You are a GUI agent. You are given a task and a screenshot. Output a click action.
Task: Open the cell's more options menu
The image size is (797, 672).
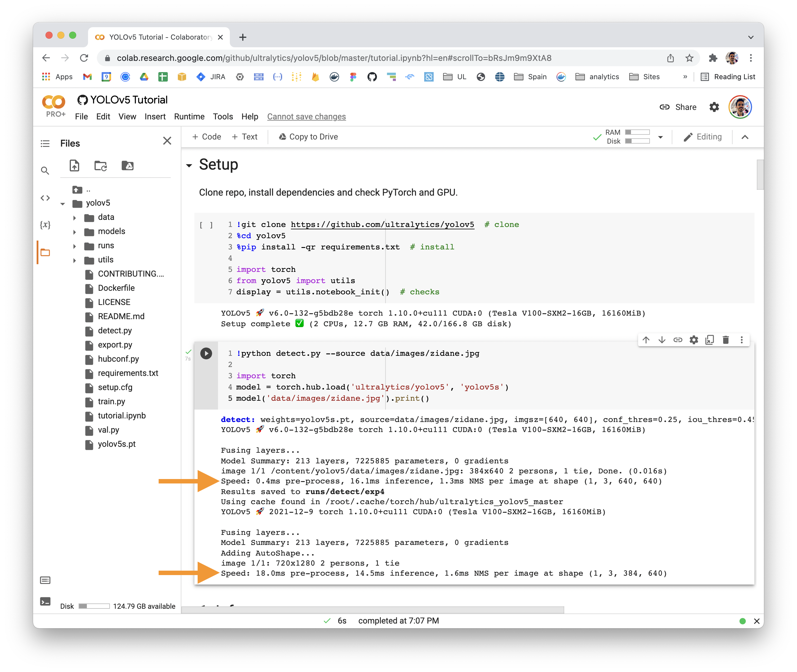742,340
